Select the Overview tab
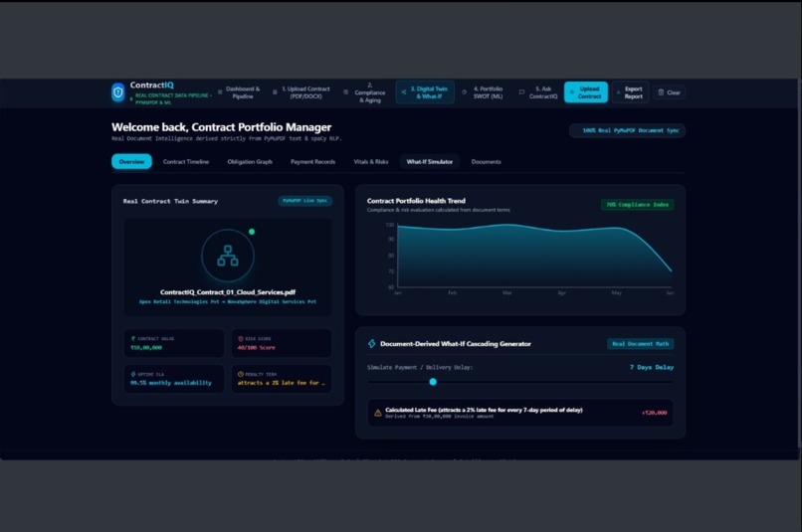This screenshot has width=802, height=532. coord(131,161)
